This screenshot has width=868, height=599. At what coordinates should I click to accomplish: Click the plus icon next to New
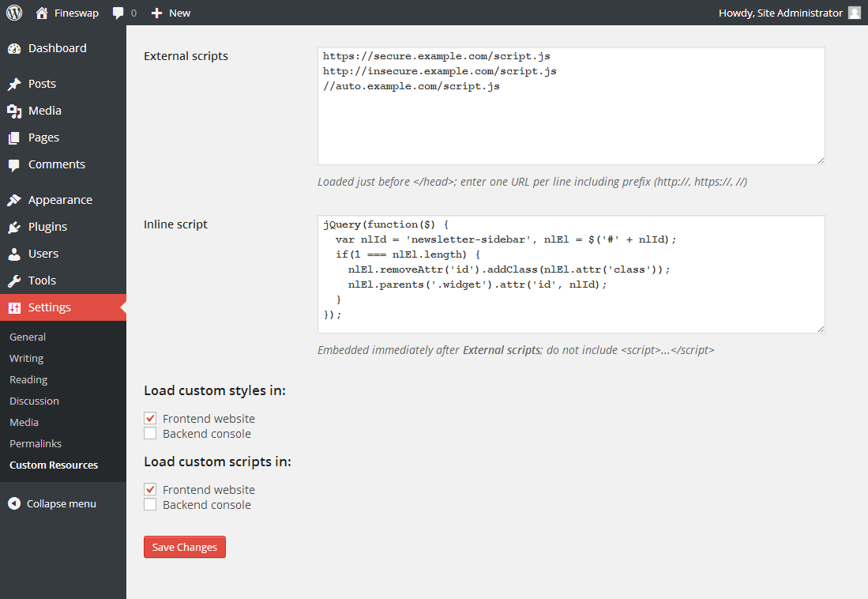tap(156, 13)
